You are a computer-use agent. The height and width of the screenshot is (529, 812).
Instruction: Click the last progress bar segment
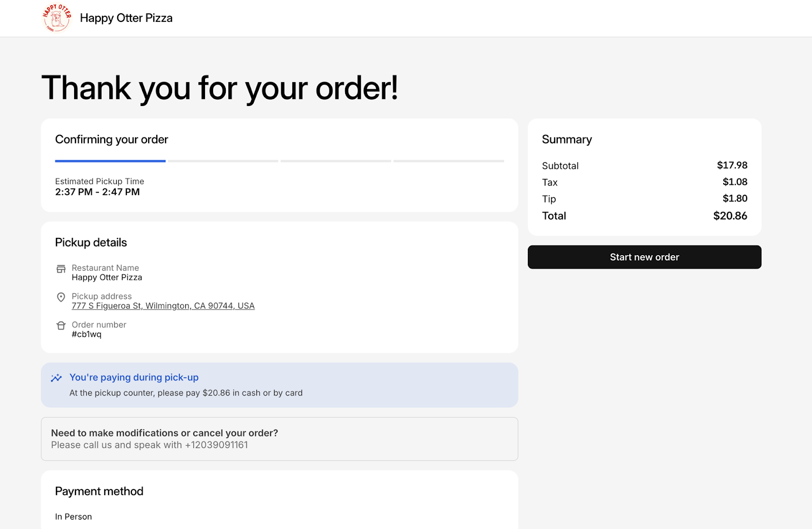coord(449,161)
